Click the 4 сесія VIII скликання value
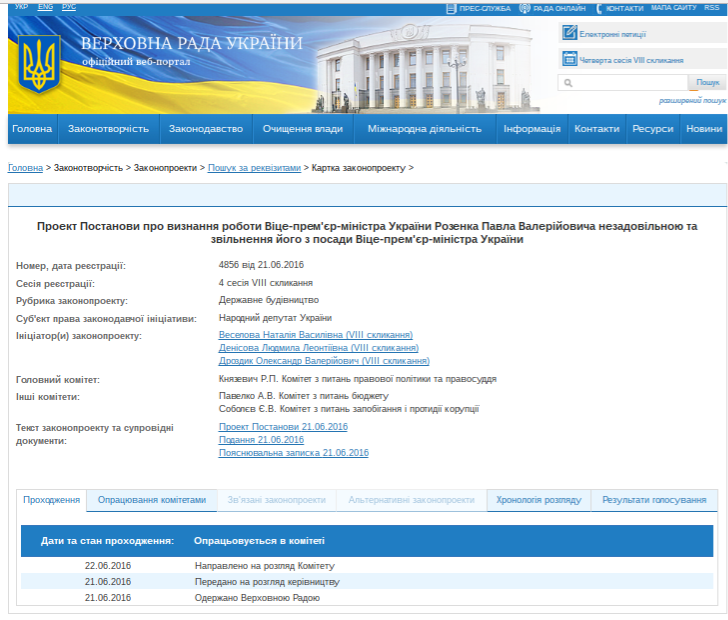 point(266,283)
